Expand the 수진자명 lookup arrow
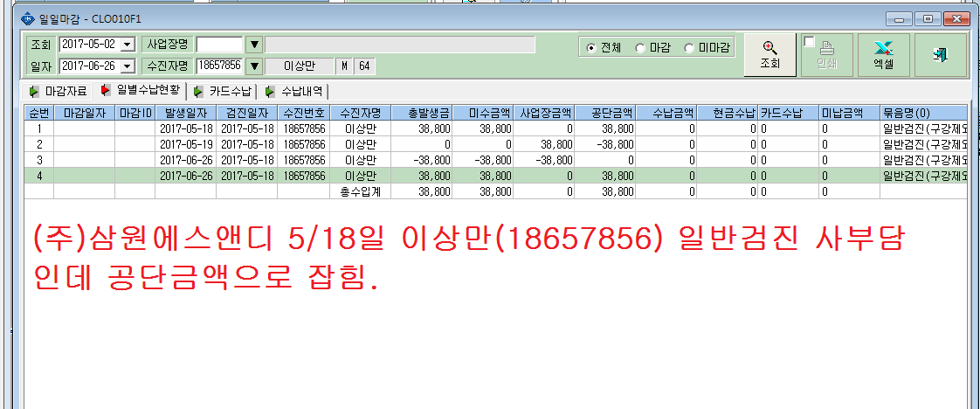 [x=254, y=66]
